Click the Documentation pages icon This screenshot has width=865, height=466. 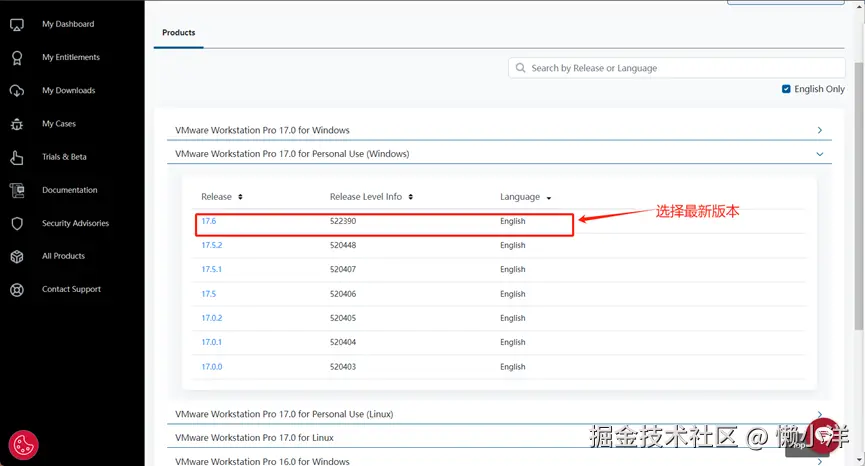(17, 190)
